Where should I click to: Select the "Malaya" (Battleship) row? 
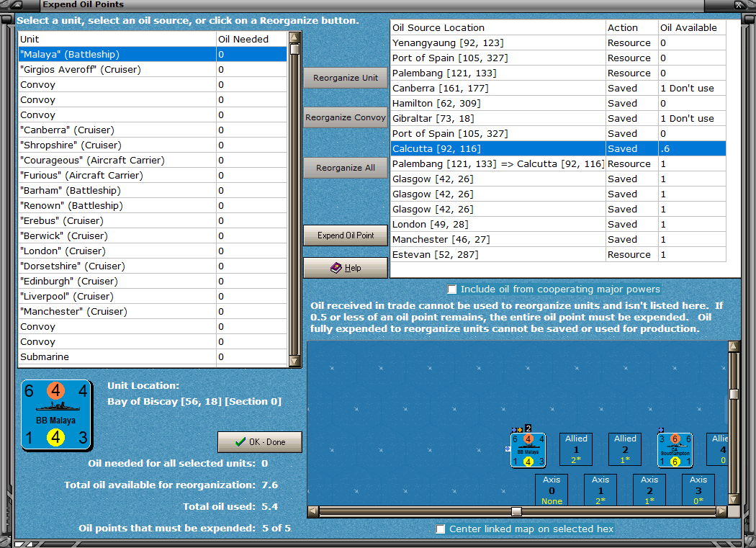click(x=153, y=55)
